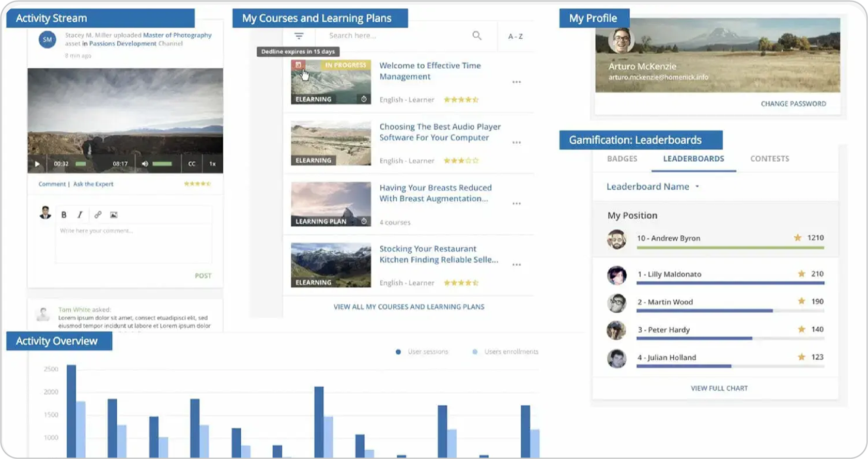Click View All My Courses and Learning Plans
Screen dimensions: 868x459
click(409, 307)
